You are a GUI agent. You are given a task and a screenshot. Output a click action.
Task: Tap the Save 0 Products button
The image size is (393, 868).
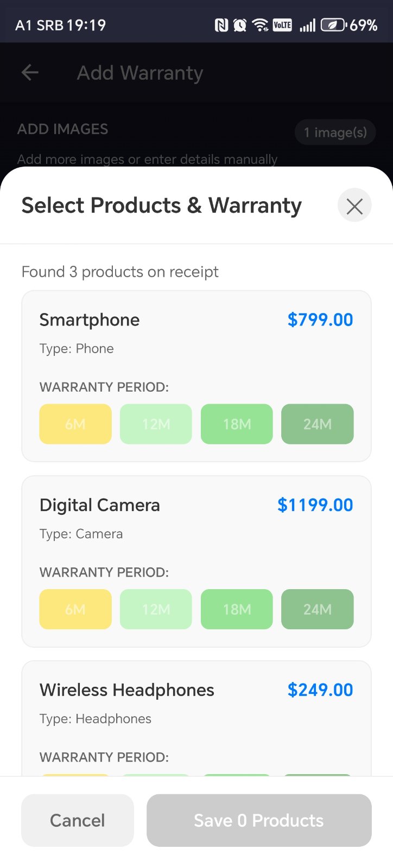coord(258,820)
